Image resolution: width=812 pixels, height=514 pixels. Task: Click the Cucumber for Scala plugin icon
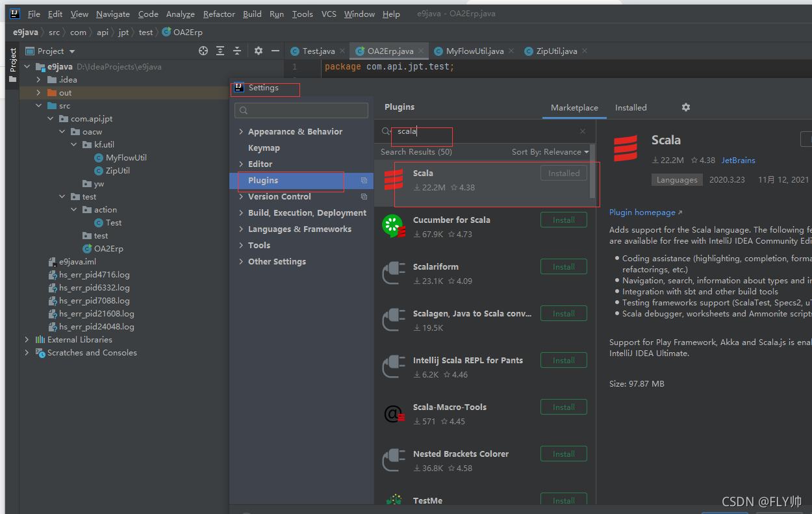pos(394,225)
